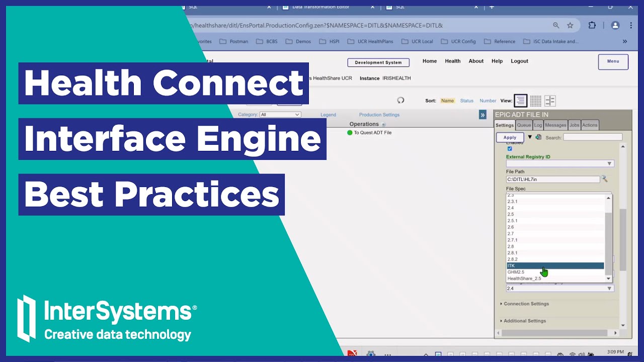The image size is (644, 362).
Task: Toggle the Enabled checkbox
Action: pos(510,149)
